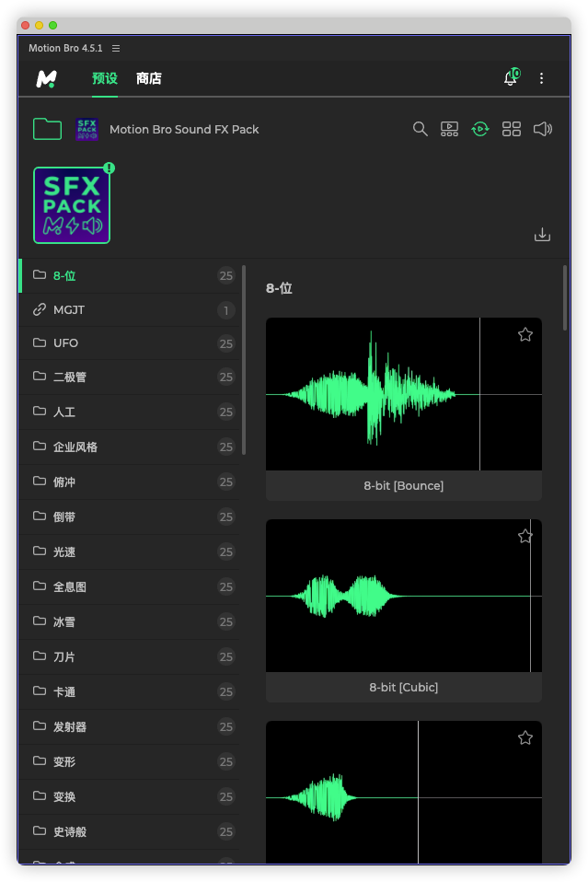Select the large SFX PACK thumbnail
The image size is (588, 882).
point(72,205)
